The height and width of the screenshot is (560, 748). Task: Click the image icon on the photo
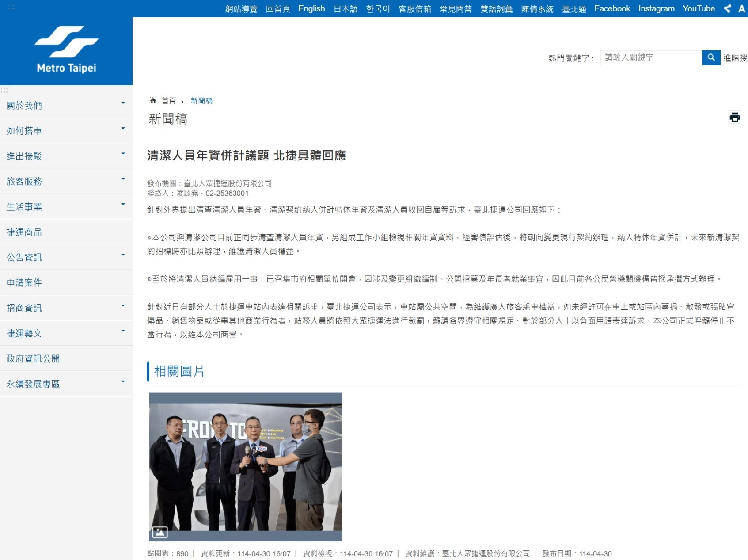coord(159,532)
